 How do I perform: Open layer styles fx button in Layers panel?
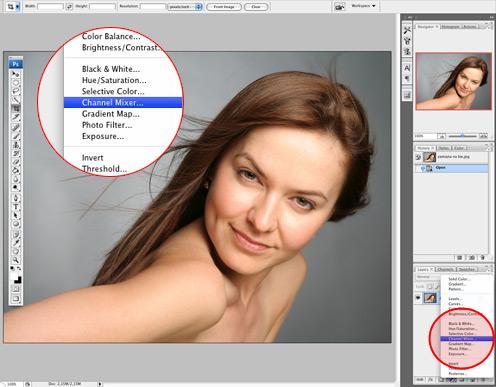[x=431, y=380]
